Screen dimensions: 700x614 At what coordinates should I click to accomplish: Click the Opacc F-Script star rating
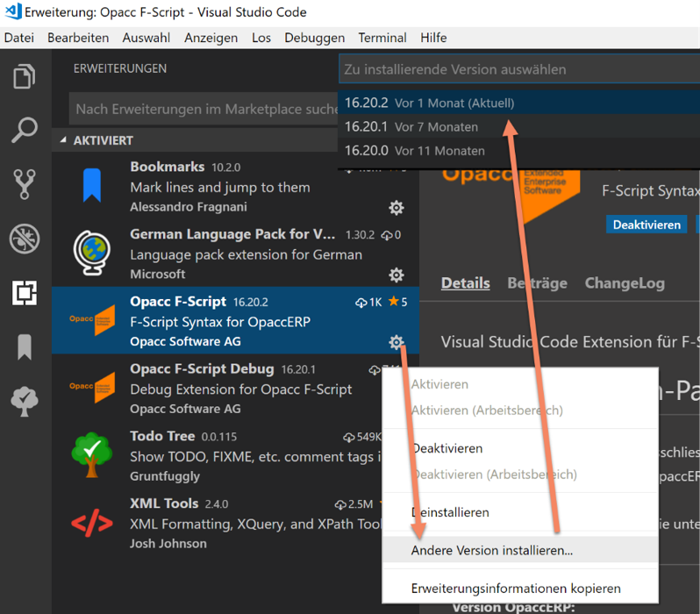coord(397,302)
